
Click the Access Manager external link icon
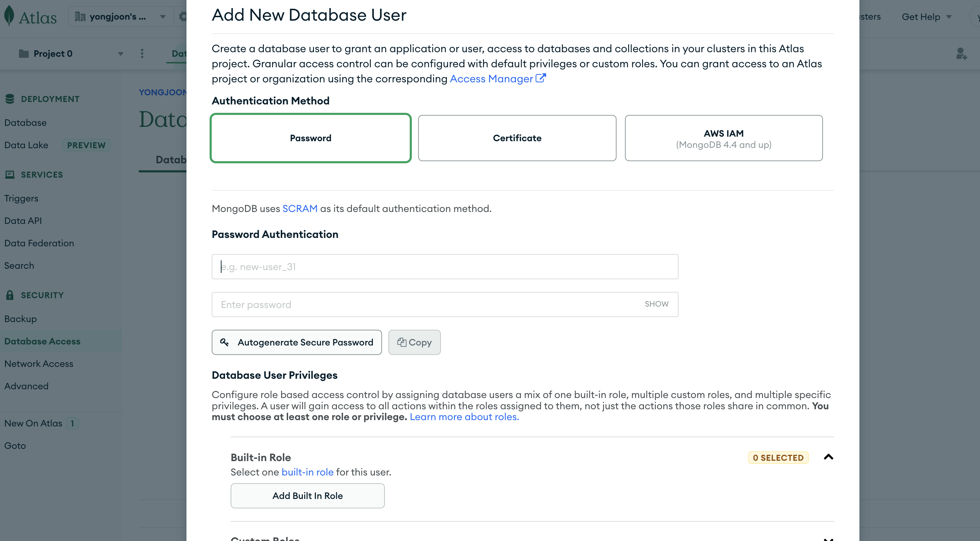(540, 78)
